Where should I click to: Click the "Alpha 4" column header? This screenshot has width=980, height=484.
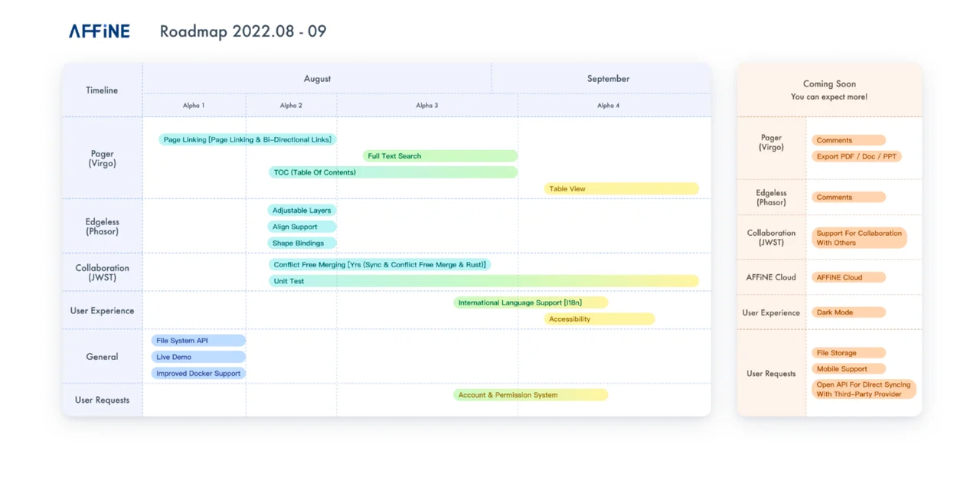608,106
